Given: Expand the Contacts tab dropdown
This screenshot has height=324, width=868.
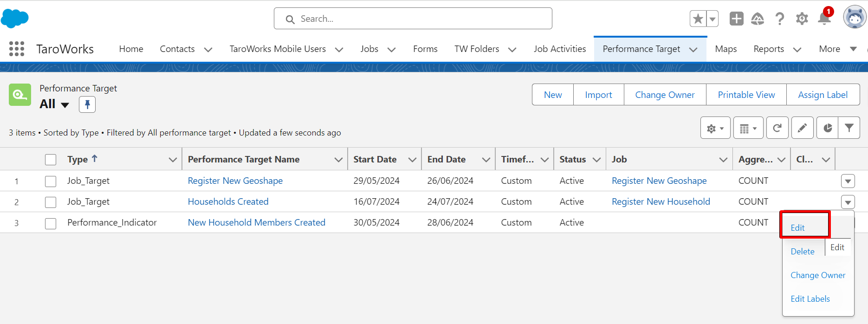Looking at the screenshot, I should tap(208, 50).
